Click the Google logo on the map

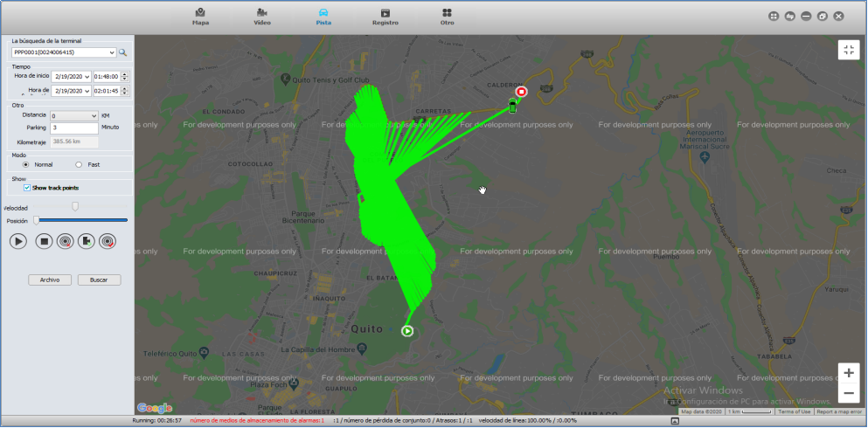tap(155, 408)
